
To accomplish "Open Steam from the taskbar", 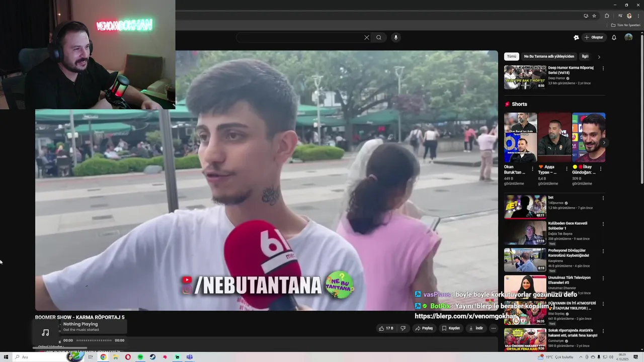I will 152,357.
